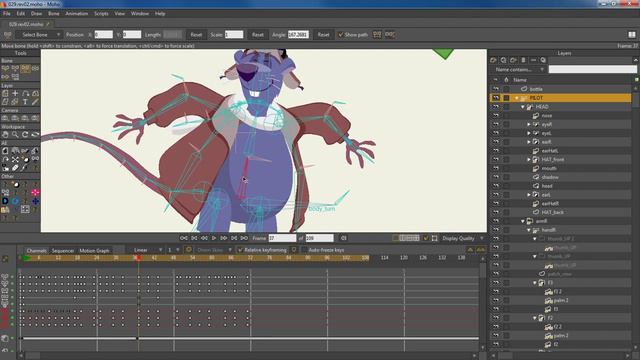Open the Animation menu

coord(76,13)
